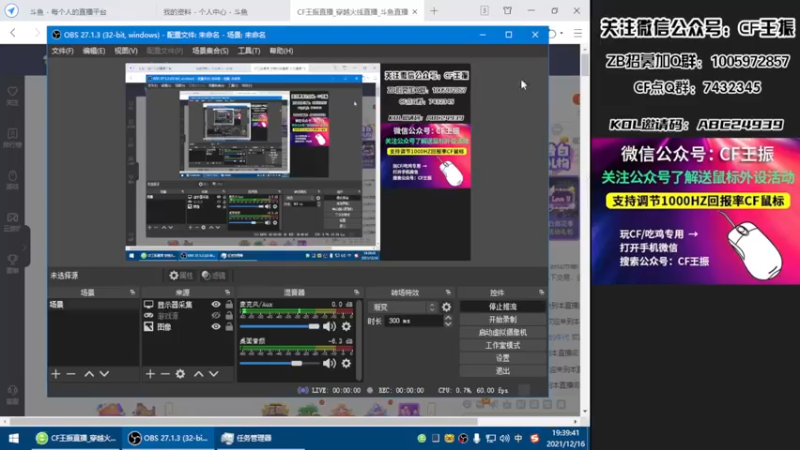Switch to 斗鱼 - 每个人的直播平台 browser tab
This screenshot has height=450, width=800.
coord(68,12)
